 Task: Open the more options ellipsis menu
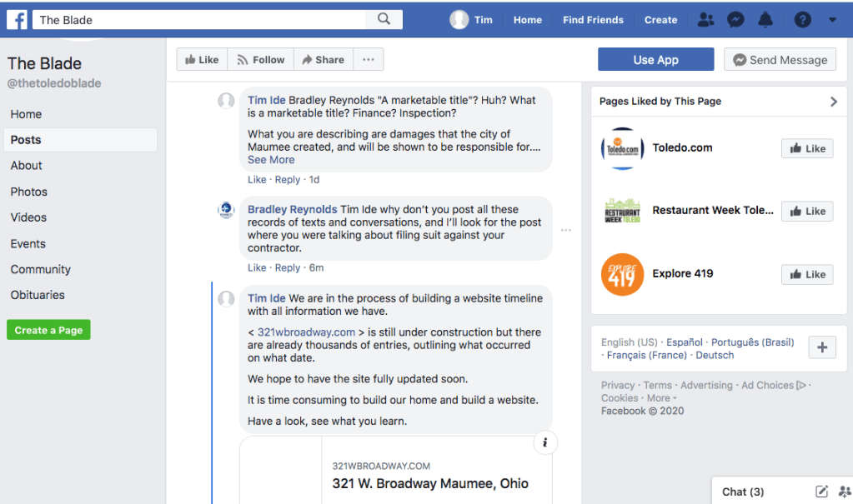[368, 60]
